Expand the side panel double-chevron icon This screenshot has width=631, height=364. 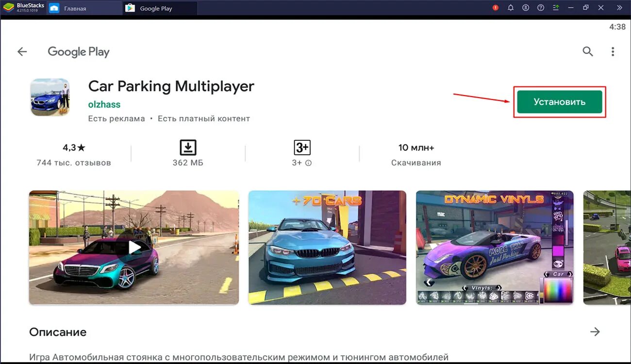[x=619, y=8]
